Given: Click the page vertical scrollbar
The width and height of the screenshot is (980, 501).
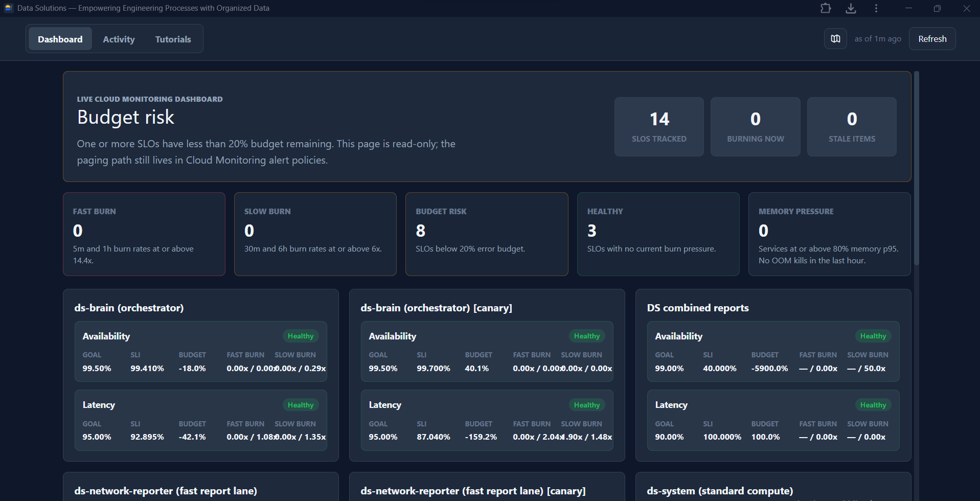Looking at the screenshot, I should 917,169.
